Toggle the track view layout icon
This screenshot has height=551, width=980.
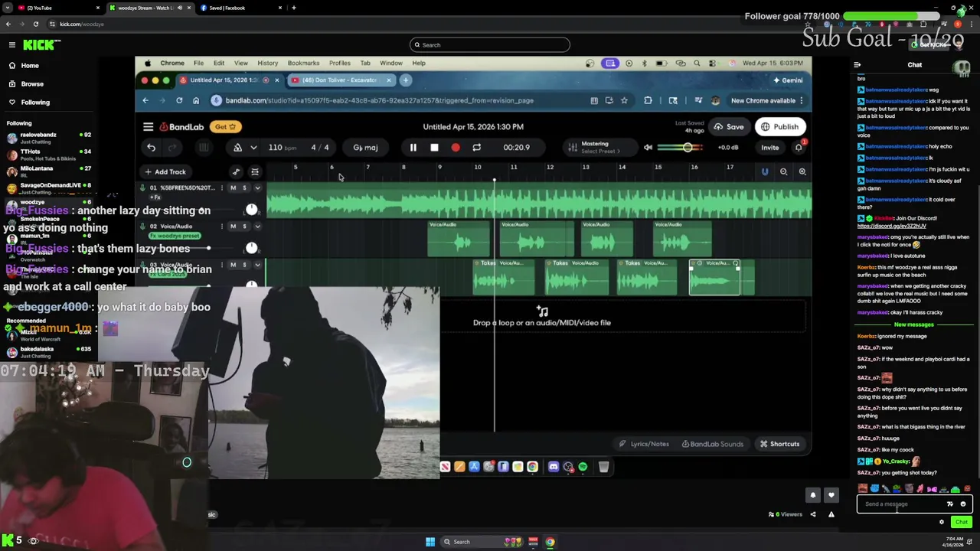tap(255, 172)
